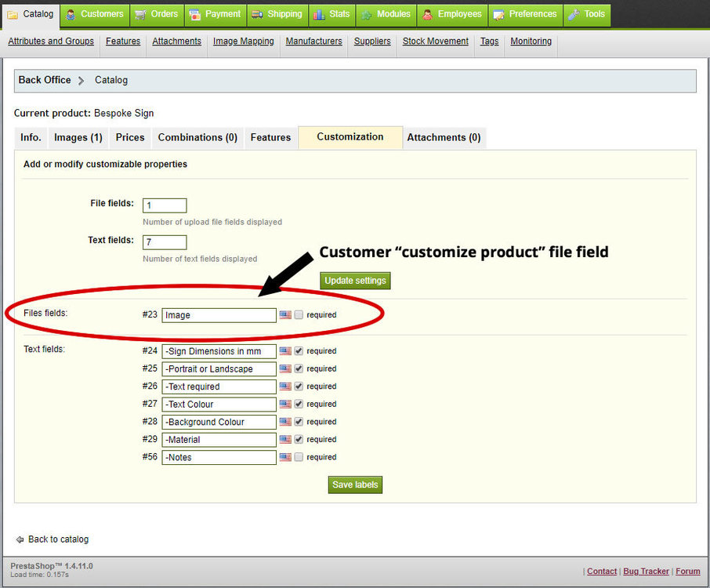The height and width of the screenshot is (588, 710).
Task: Click the flag icon beside the -Notes field
Action: (x=285, y=457)
